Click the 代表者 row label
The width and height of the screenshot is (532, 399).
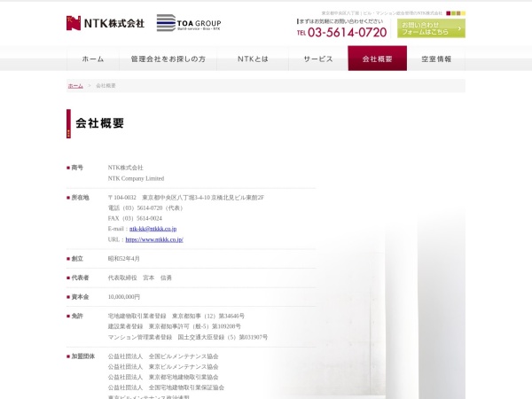(x=80, y=278)
